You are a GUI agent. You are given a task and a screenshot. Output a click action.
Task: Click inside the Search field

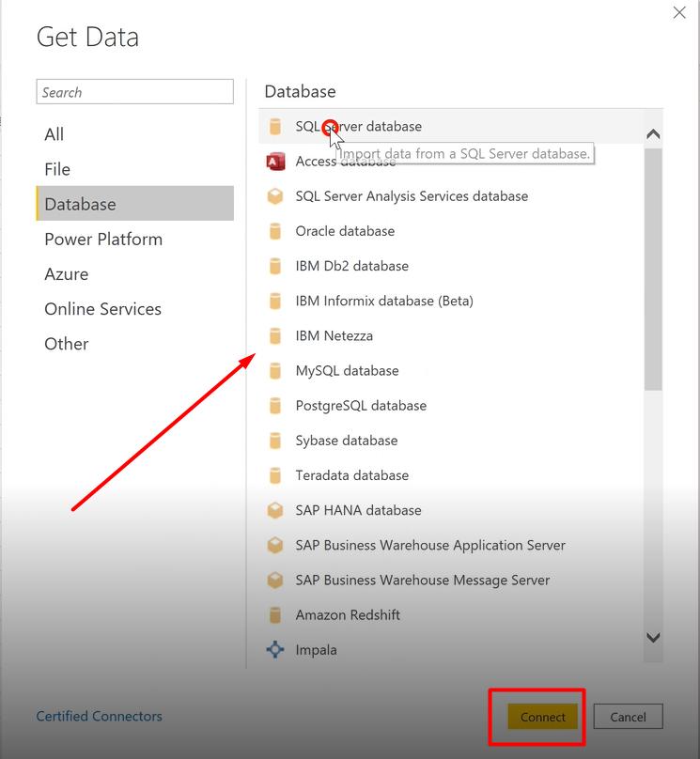point(134,91)
